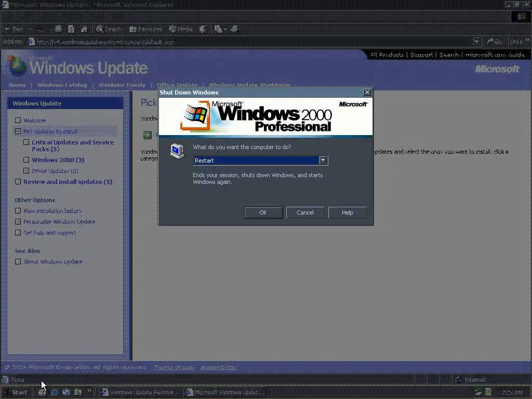The width and height of the screenshot is (532, 399).
Task: Expand the Links toolbar chevron
Action: tap(527, 40)
